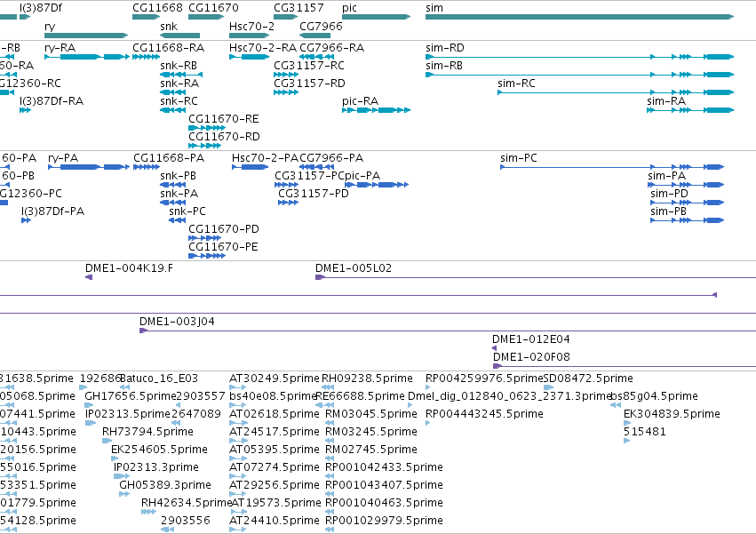The width and height of the screenshot is (756, 534).
Task: Click EST RP001042433.5prime
Action: point(330,476)
